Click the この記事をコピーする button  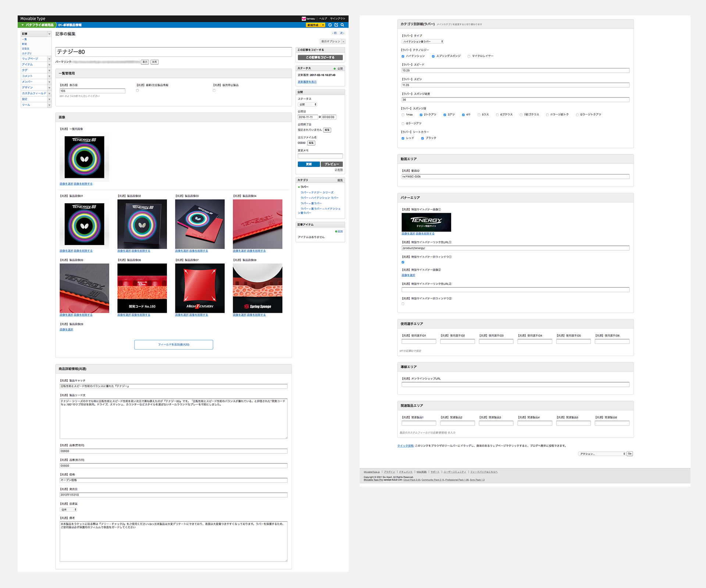pos(320,57)
